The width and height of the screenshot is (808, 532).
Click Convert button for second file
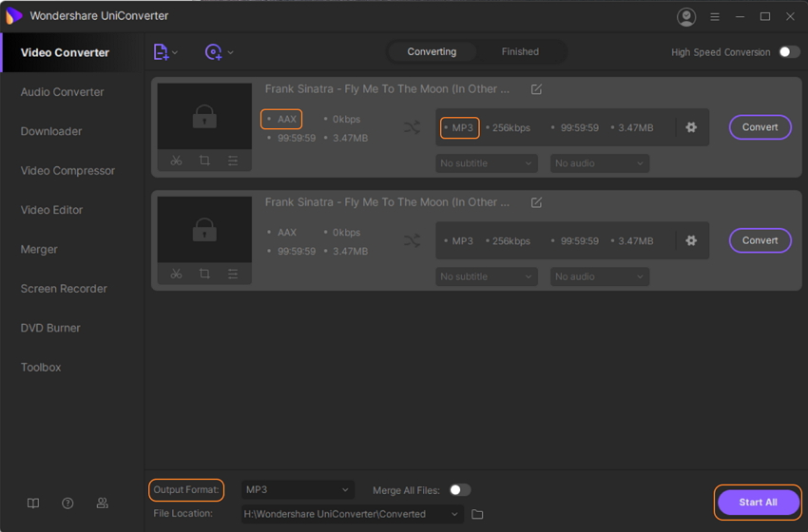point(760,240)
